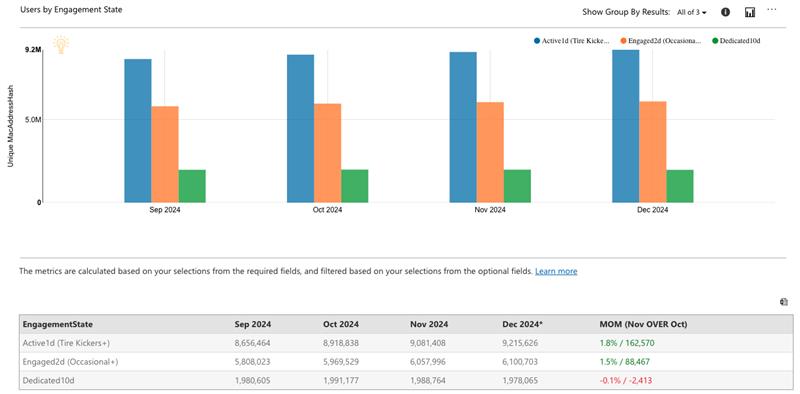Open the Show Group By Results dropdown
This screenshot has width=800, height=394.
(691, 12)
